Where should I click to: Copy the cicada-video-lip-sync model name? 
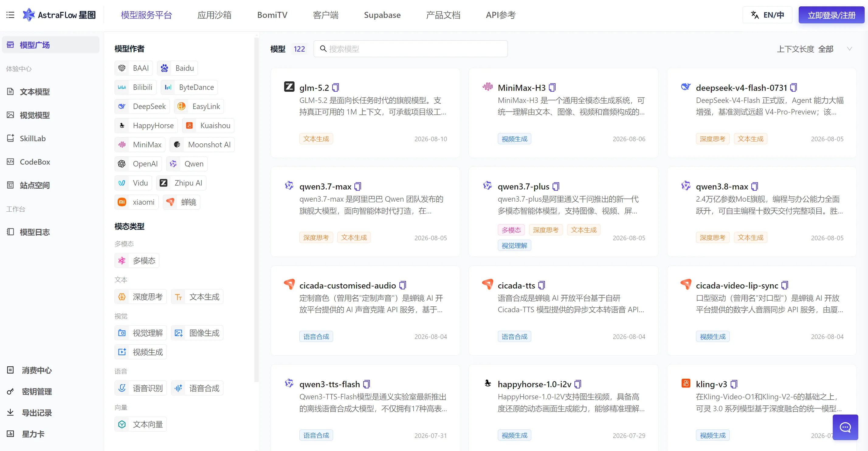785,285
